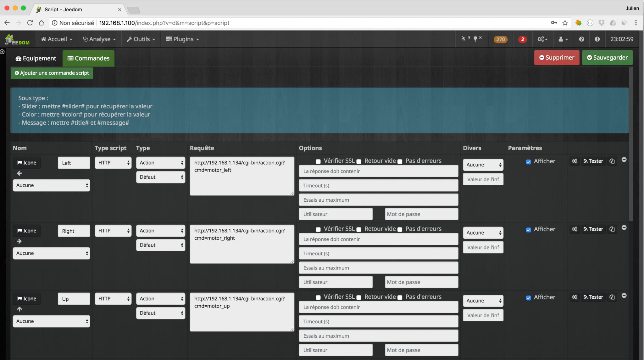The height and width of the screenshot is (360, 644).
Task: Uncheck Afficher for the Right command
Action: 529,230
